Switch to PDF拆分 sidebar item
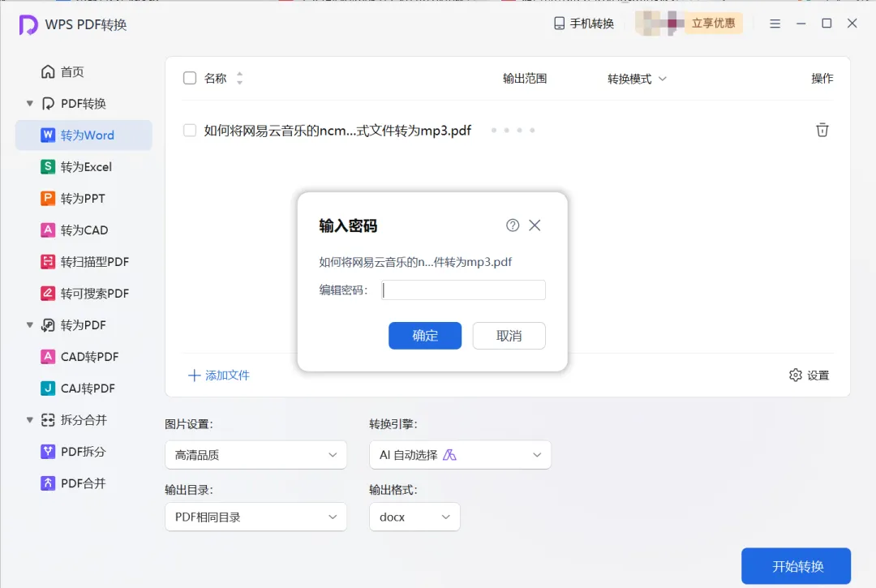The width and height of the screenshot is (876, 588). [x=84, y=451]
